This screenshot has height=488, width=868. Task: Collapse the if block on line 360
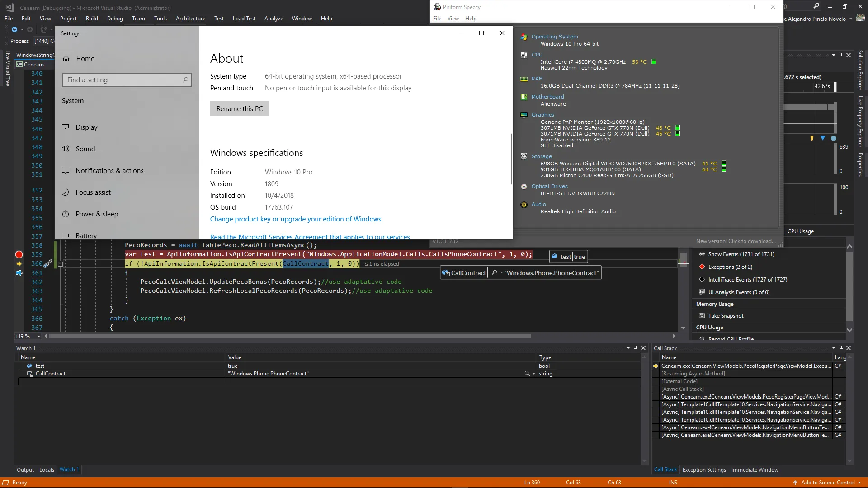(60, 264)
